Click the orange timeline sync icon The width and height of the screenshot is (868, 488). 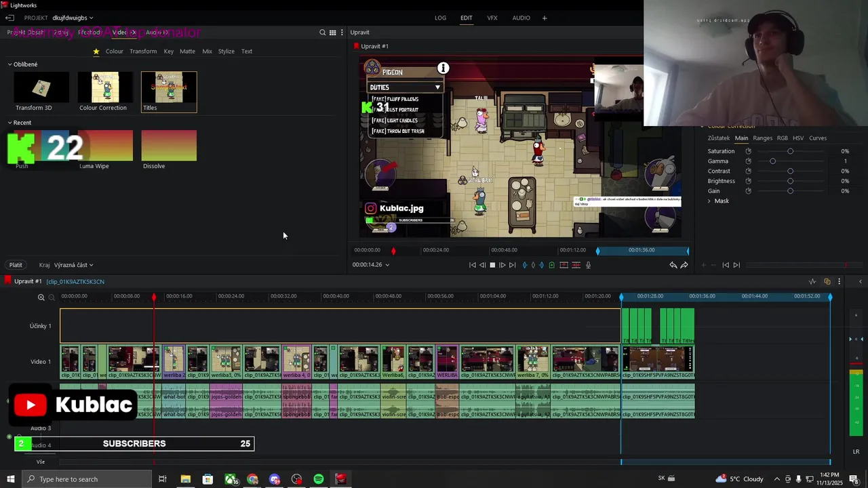(827, 281)
